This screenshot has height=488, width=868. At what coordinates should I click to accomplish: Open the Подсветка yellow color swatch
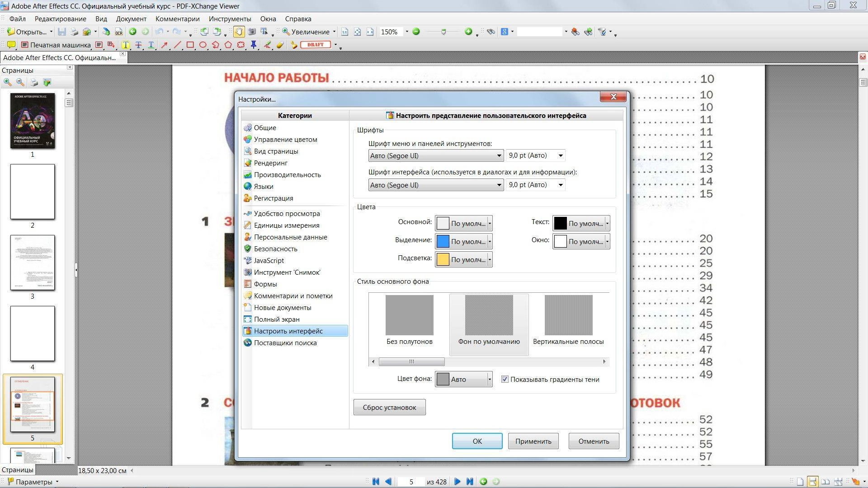pos(463,259)
